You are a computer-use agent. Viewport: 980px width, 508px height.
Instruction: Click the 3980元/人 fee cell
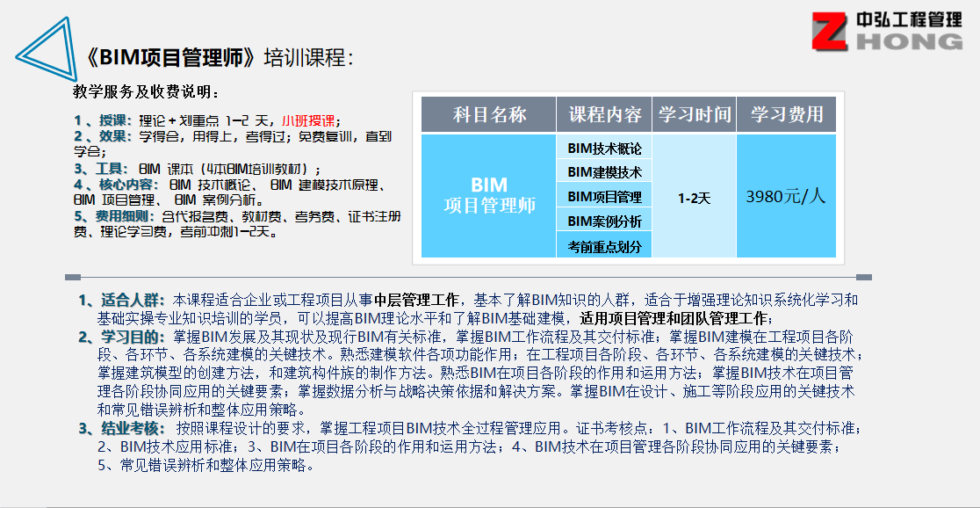click(786, 197)
